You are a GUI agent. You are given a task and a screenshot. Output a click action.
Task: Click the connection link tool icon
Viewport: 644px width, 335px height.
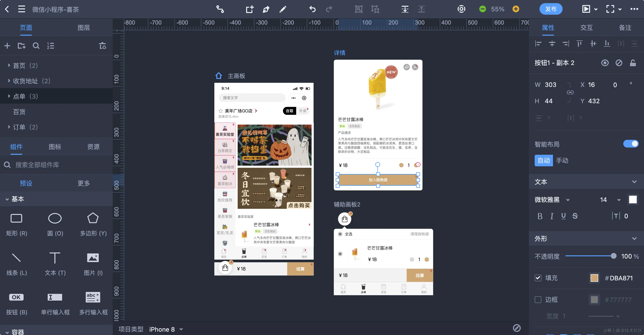pos(220,9)
